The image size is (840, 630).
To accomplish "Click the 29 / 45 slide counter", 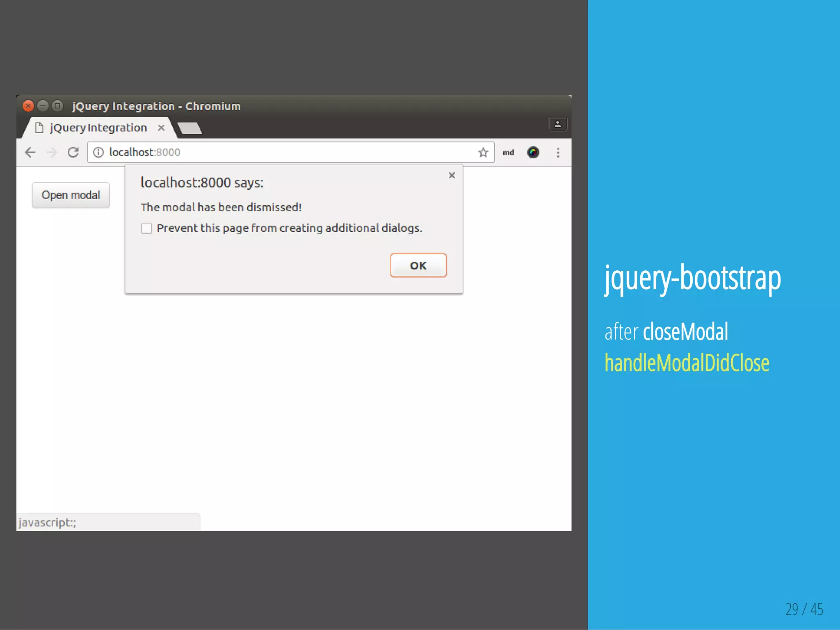I will click(x=804, y=609).
